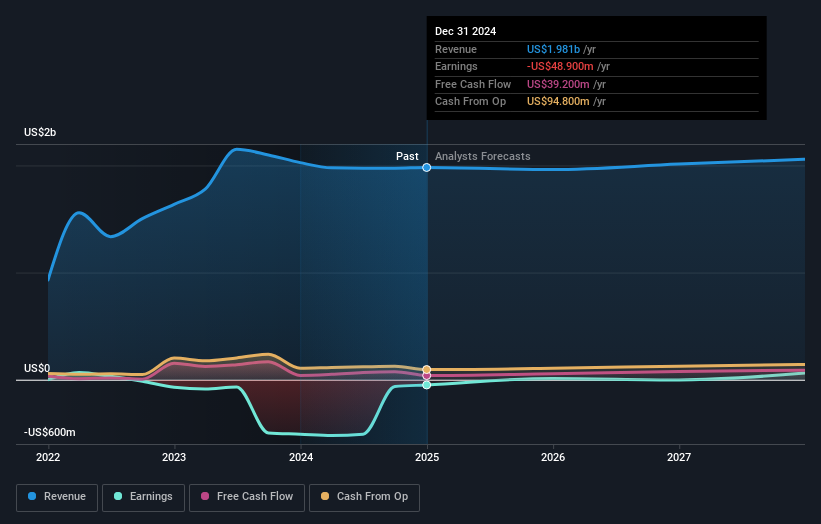Screen dimensions: 821x524
Task: Click the 'Past' label on chart
Action: [x=407, y=157]
